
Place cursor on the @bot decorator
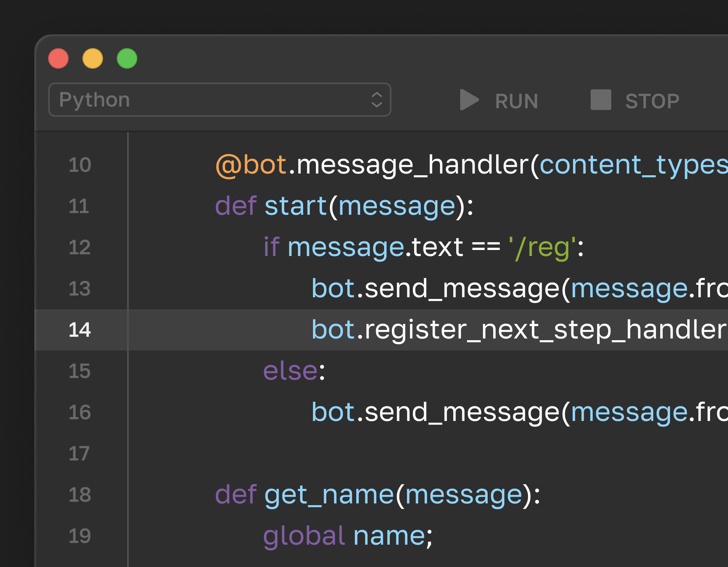tap(251, 165)
